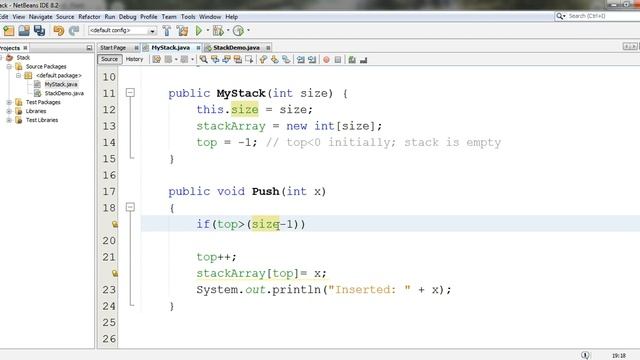This screenshot has width=640, height=360.
Task: Undo the last edit with toolbar icon
Action: (x=59, y=31)
